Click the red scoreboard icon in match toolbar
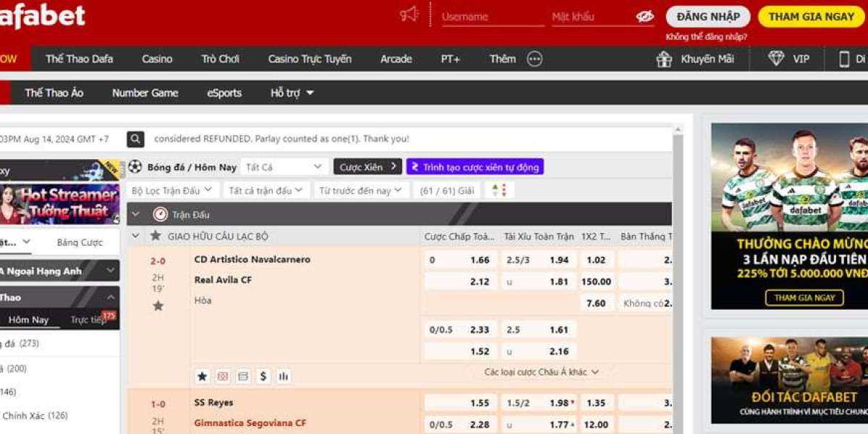The width and height of the screenshot is (868, 434). click(223, 376)
